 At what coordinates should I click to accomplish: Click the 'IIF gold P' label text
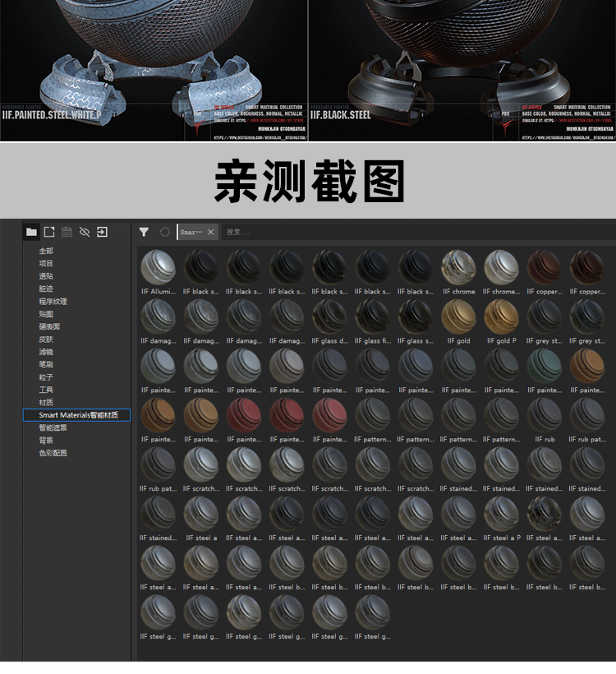[501, 341]
